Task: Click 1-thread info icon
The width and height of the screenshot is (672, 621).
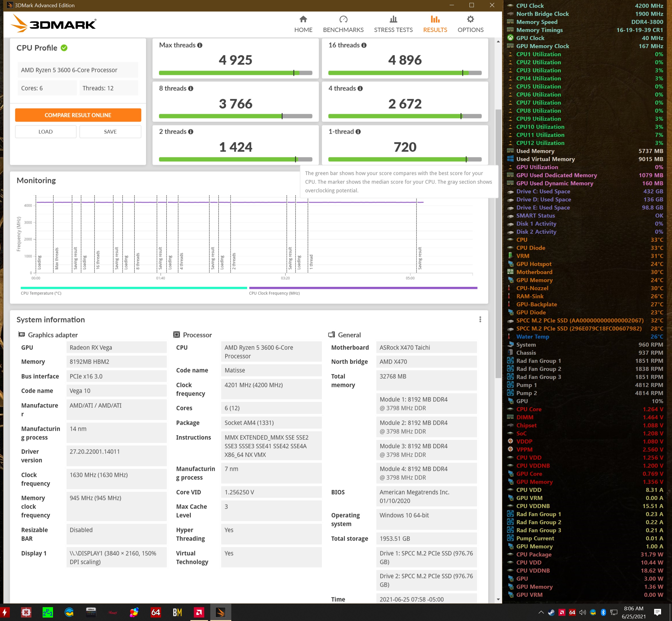Action: pos(358,132)
